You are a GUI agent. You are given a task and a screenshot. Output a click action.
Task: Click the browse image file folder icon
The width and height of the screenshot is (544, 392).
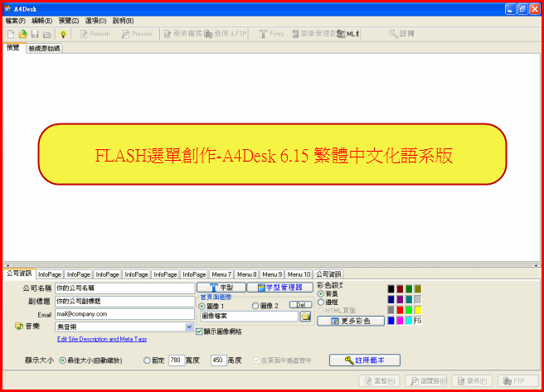(305, 317)
